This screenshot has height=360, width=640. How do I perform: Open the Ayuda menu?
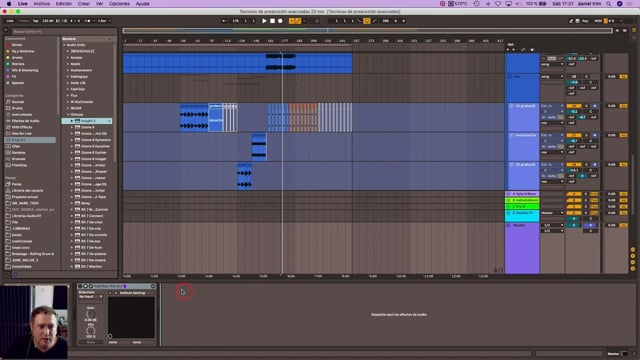pyautogui.click(x=142, y=4)
